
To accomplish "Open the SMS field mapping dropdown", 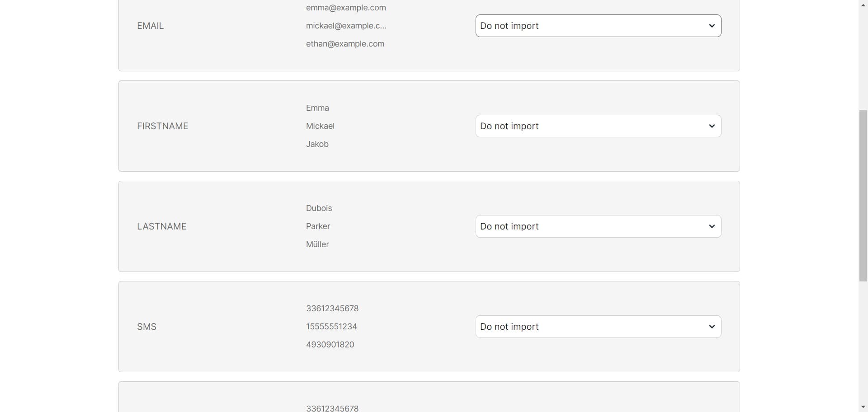I will click(x=598, y=326).
